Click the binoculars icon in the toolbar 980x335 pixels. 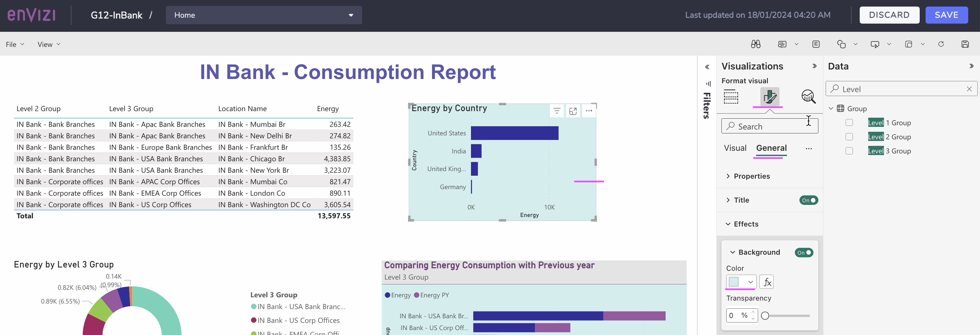point(755,44)
